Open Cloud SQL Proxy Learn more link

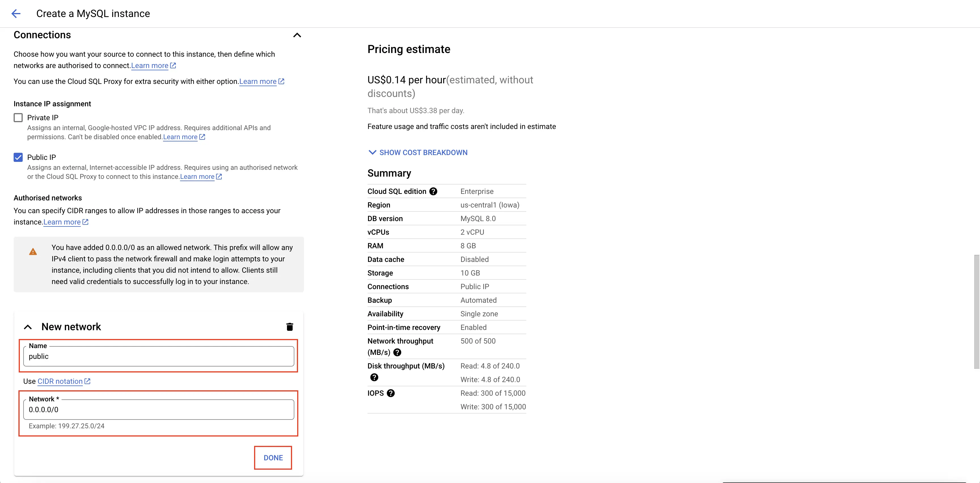[x=262, y=81]
